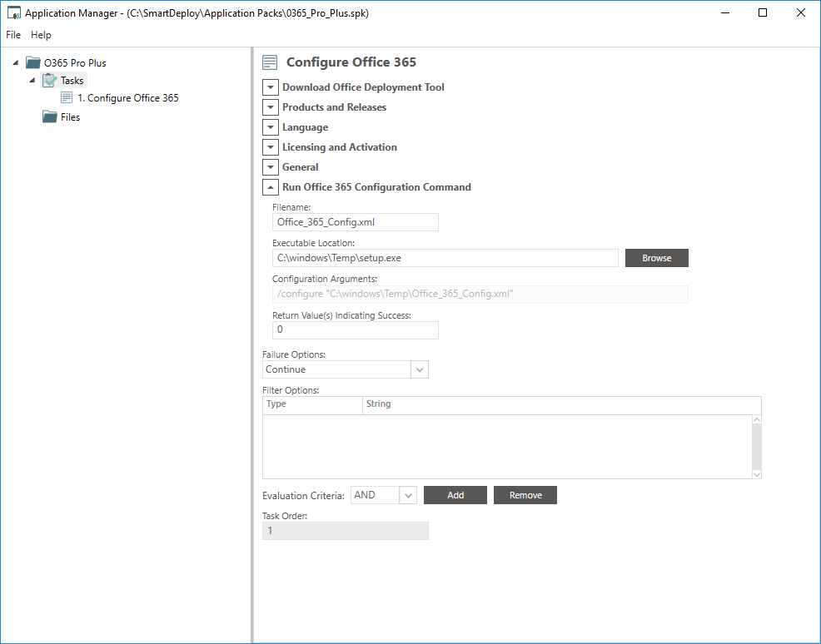Viewport: 821px width, 644px height.
Task: Collapse the Tasks tree node
Action: point(32,80)
